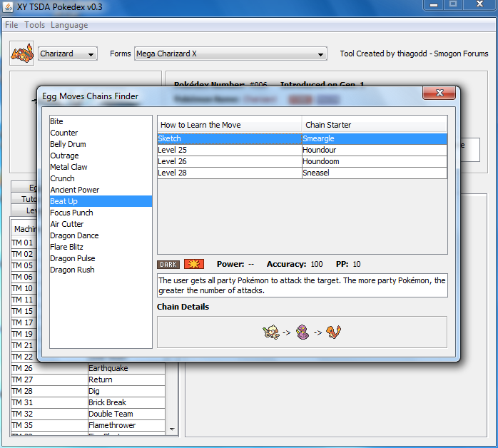Viewport: 498px width, 448px height.
Task: Select Counter in the egg moves list
Action: [101, 133]
